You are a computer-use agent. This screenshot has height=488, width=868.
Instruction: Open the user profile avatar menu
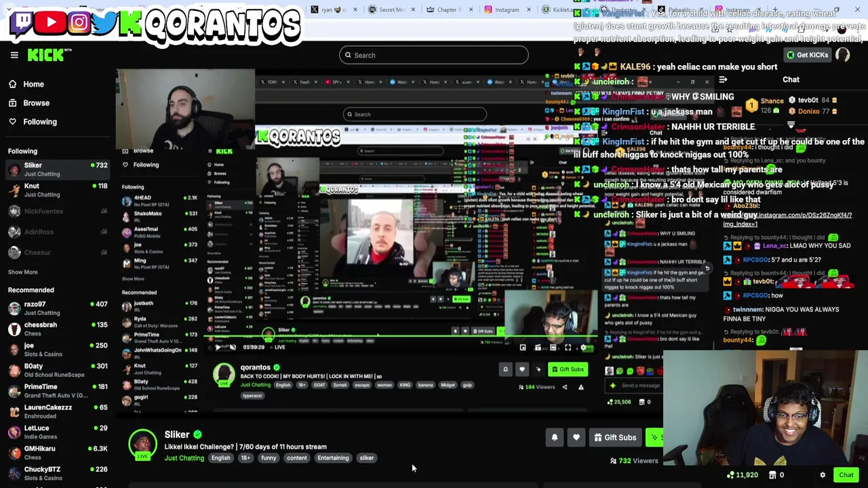(x=843, y=55)
